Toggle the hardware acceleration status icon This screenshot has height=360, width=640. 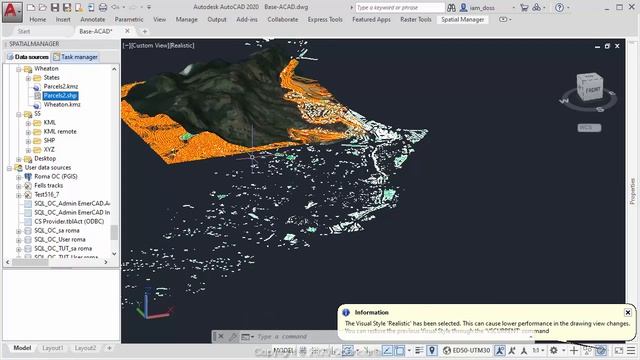coord(601,350)
